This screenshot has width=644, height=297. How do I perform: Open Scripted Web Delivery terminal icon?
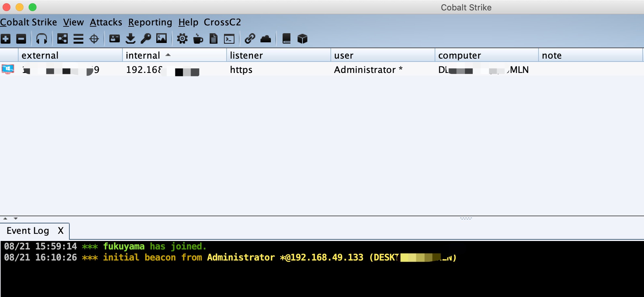[x=230, y=39]
